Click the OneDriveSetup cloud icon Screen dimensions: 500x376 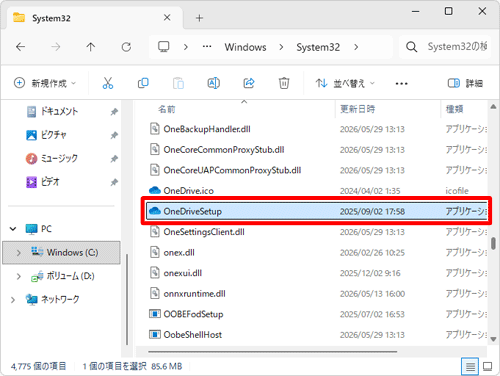point(155,211)
